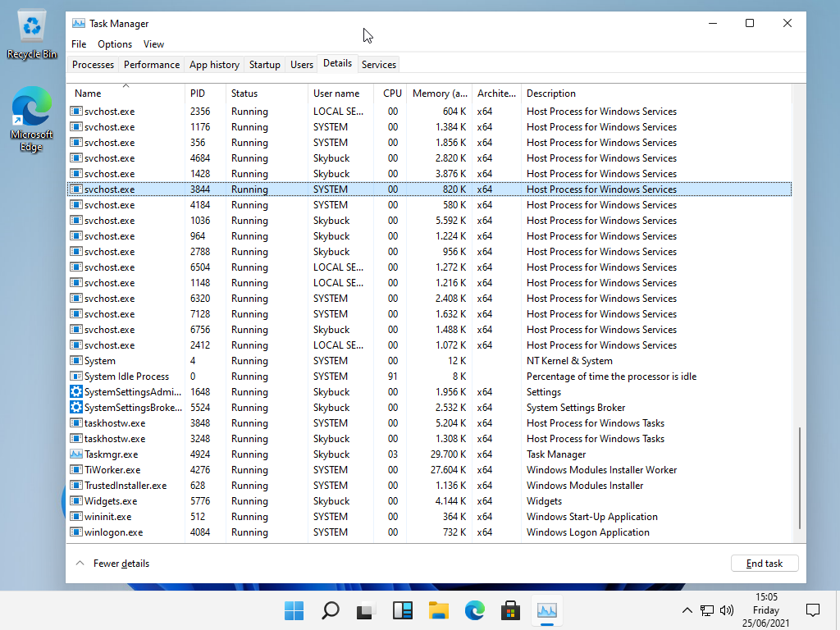Open the Options menu
This screenshot has height=630, width=840.
115,44
